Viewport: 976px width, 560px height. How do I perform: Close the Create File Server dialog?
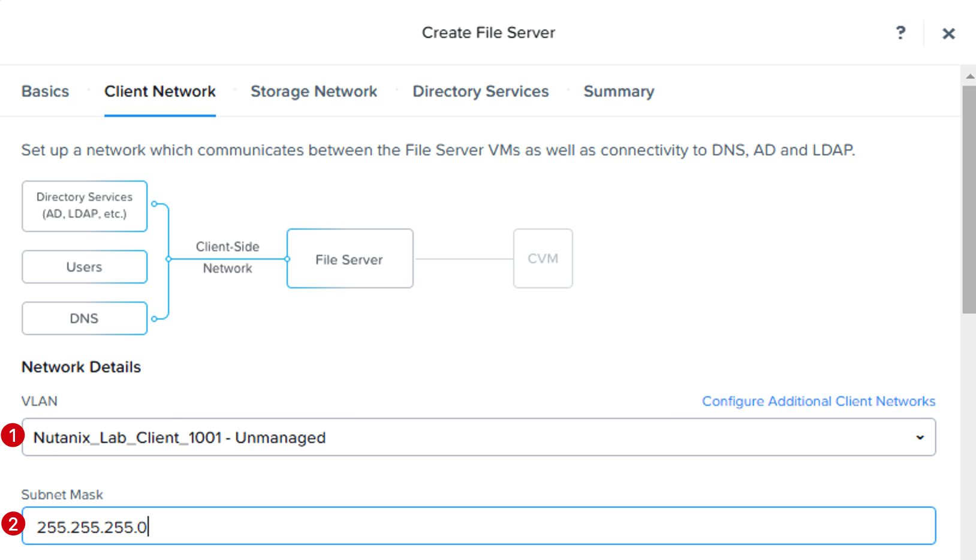pos(948,34)
